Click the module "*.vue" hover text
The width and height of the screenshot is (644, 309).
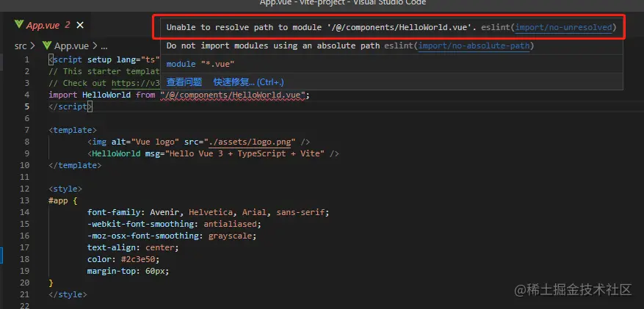click(200, 64)
